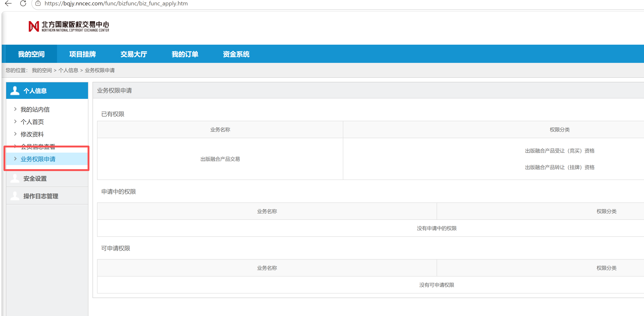Click the 个人信息 person icon
Viewport: 644px width, 316px height.
pyautogui.click(x=15, y=91)
